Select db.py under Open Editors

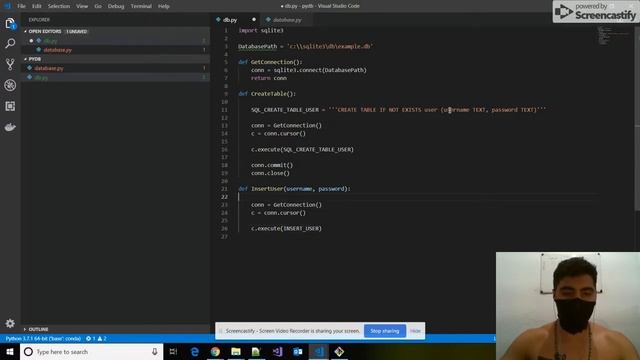click(x=116, y=41)
